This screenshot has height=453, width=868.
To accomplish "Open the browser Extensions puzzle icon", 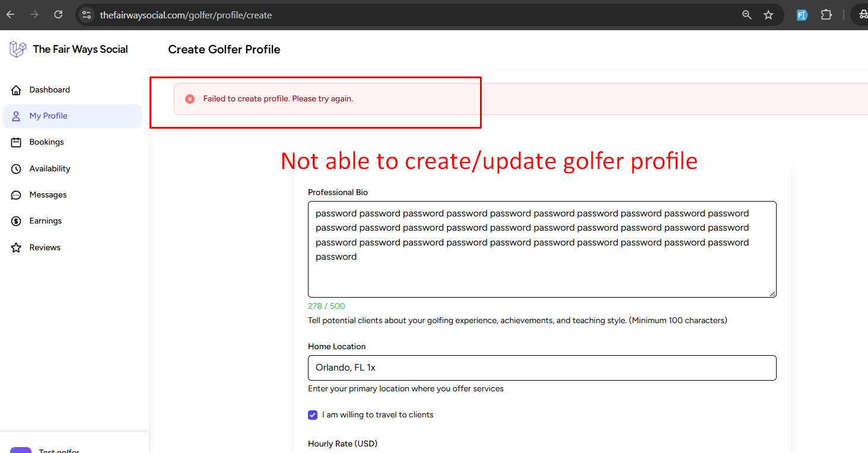I will 826,15.
